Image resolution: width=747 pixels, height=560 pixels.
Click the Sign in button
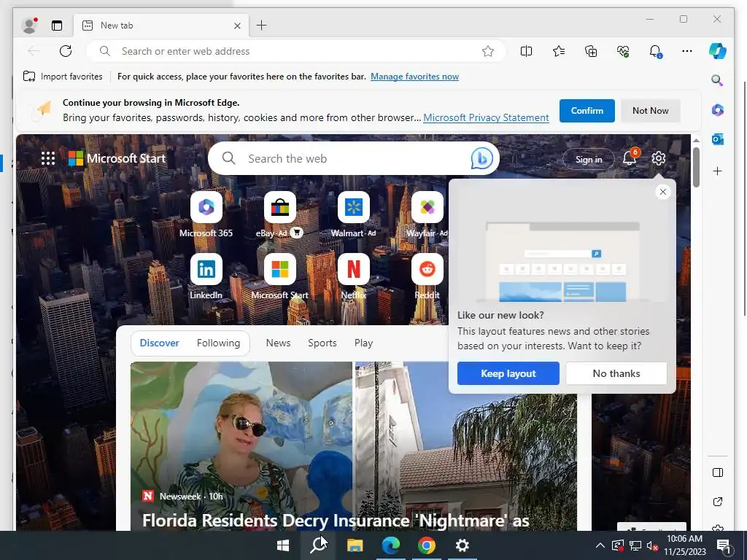coord(589,159)
